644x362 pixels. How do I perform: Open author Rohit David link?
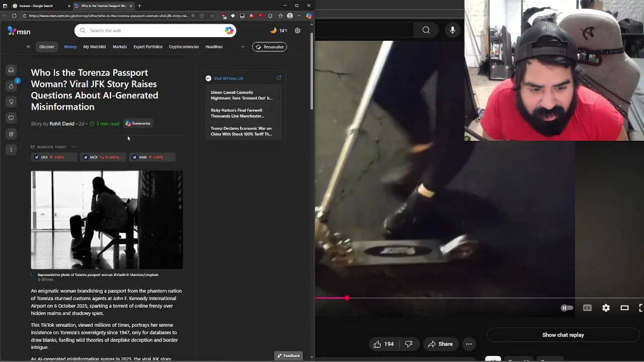tap(62, 124)
